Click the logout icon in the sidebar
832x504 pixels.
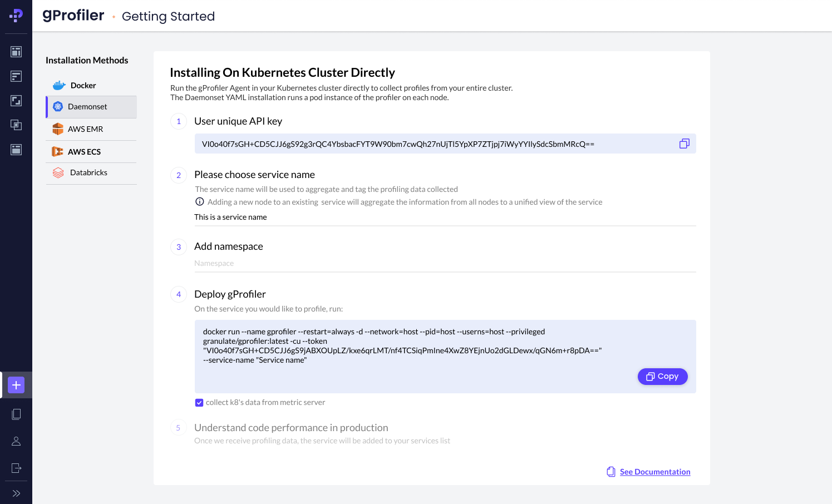[x=16, y=468]
